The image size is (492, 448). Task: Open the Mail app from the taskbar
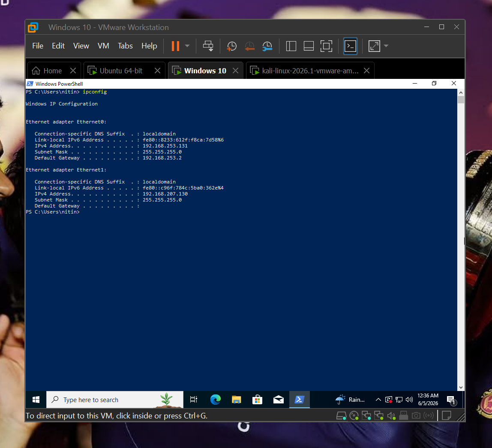click(x=278, y=400)
